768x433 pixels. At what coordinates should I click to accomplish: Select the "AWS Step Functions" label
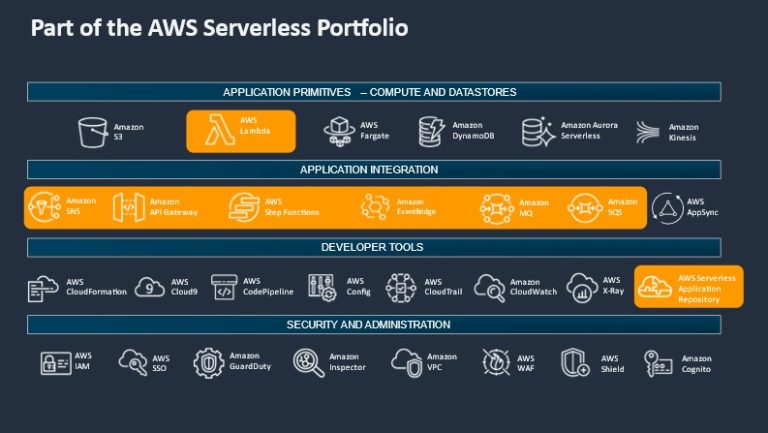(x=292, y=207)
